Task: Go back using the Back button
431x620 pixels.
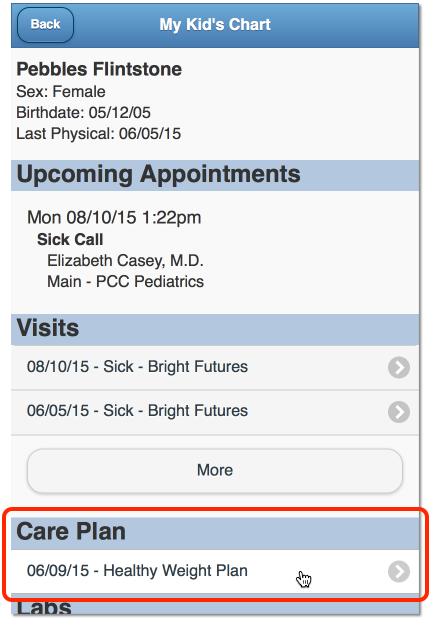Action: coord(45,25)
